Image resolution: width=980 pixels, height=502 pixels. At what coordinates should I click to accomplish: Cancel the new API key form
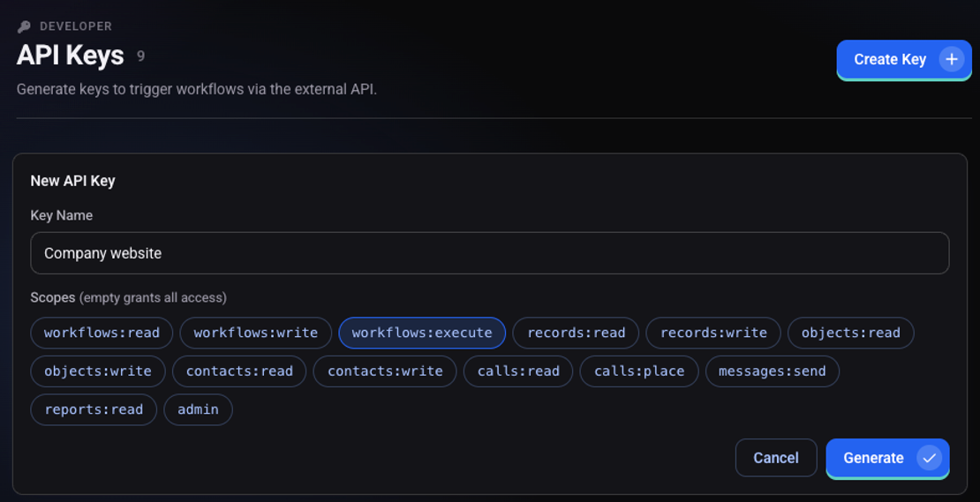(776, 458)
